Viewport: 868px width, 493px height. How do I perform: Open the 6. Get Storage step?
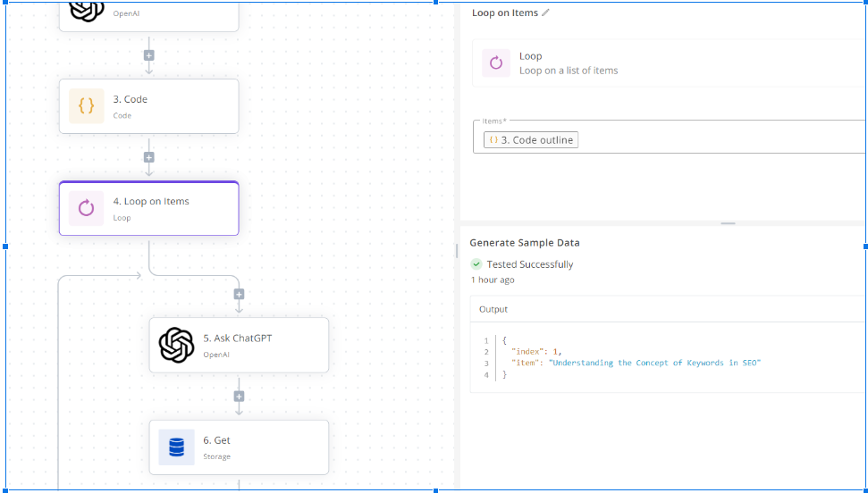point(240,447)
